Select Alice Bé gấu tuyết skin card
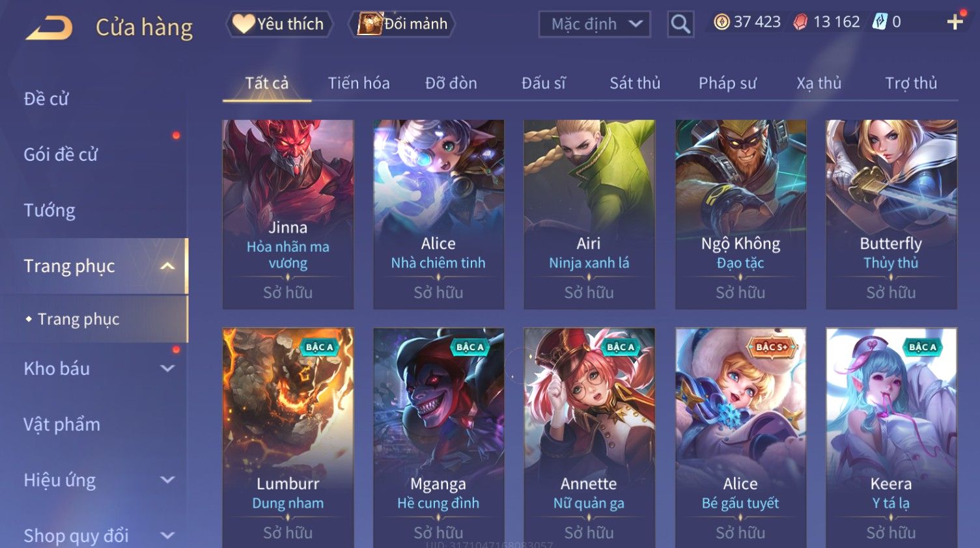Viewport: 980px width, 548px height. [x=740, y=437]
